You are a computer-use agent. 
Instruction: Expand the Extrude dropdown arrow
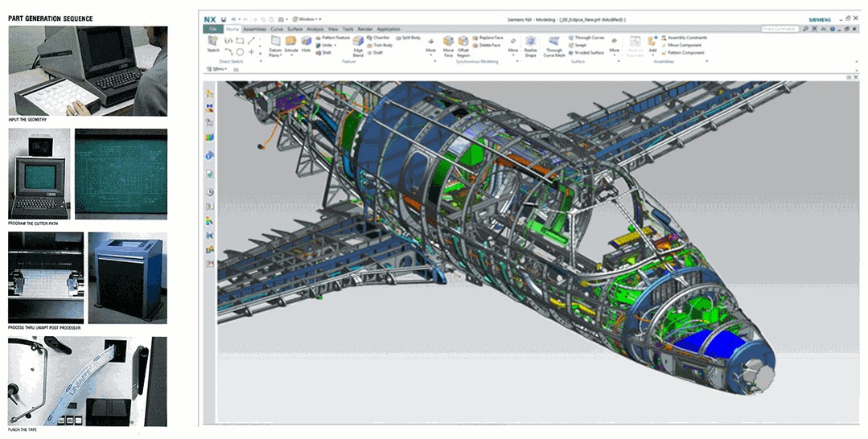(x=292, y=55)
